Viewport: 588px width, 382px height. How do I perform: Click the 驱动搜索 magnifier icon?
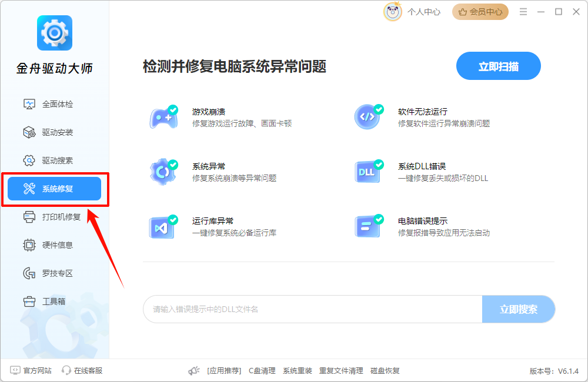point(28,160)
